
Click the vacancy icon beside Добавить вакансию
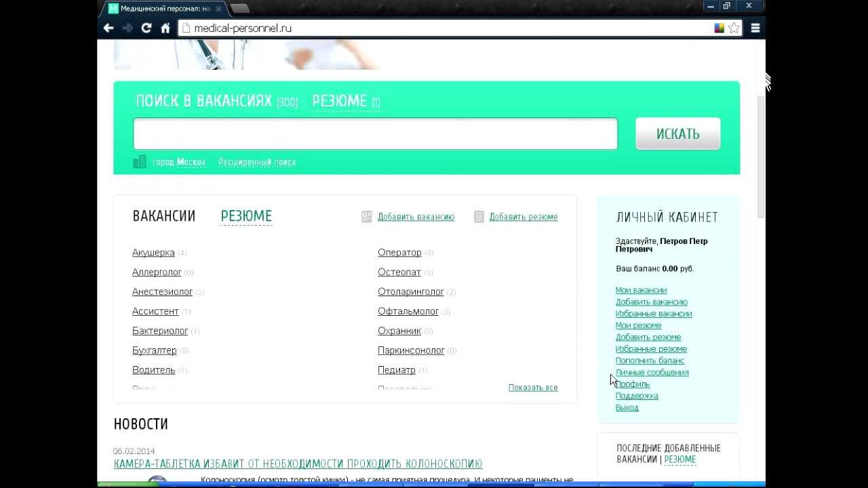pos(367,217)
